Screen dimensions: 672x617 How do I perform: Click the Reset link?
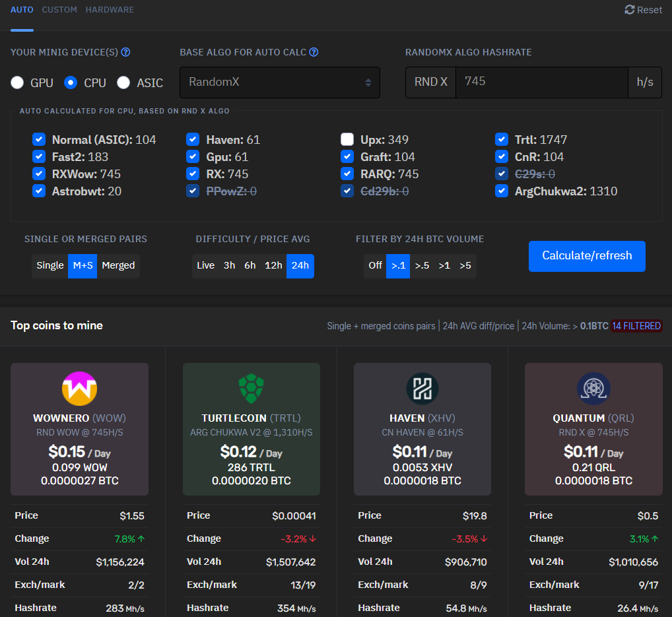[644, 10]
